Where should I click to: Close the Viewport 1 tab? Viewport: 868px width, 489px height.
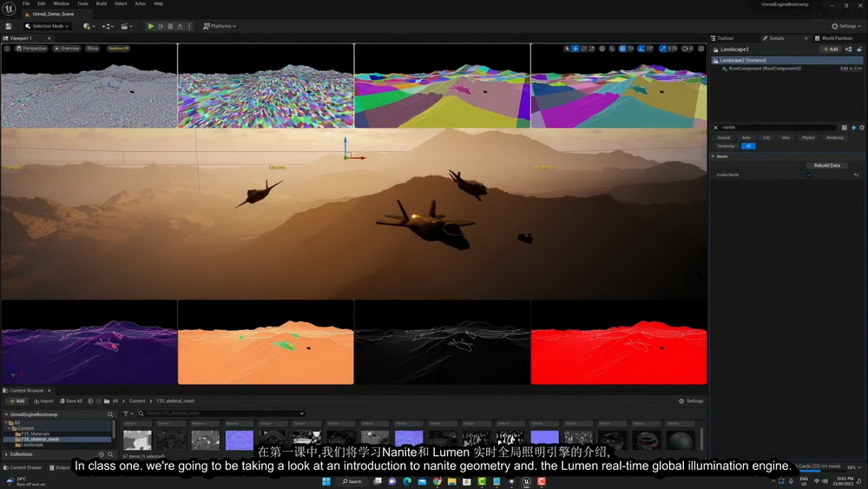tap(49, 38)
